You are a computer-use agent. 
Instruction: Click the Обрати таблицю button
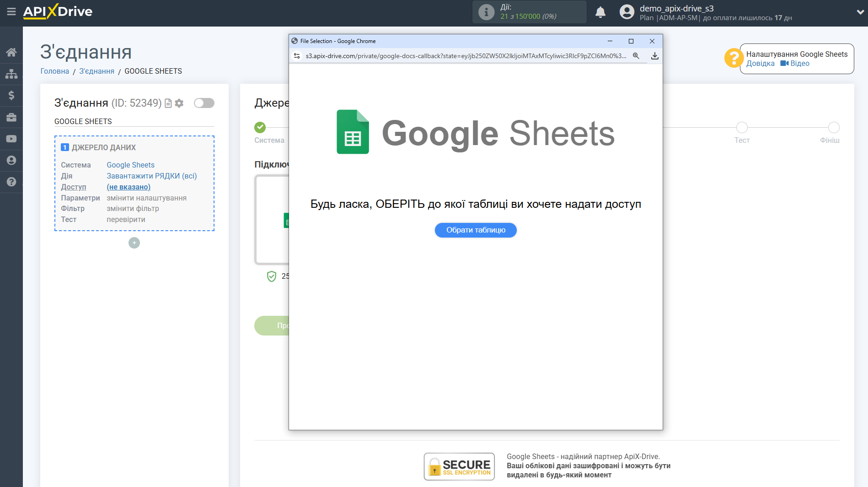(x=476, y=230)
